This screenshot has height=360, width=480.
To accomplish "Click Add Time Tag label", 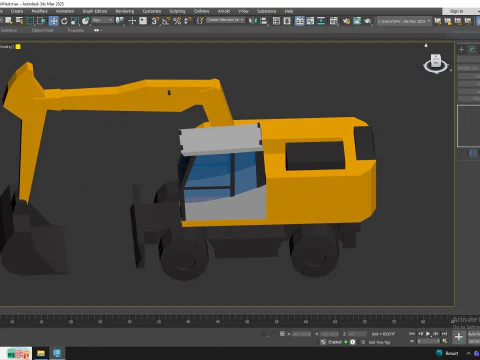I will pyautogui.click(x=379, y=342).
